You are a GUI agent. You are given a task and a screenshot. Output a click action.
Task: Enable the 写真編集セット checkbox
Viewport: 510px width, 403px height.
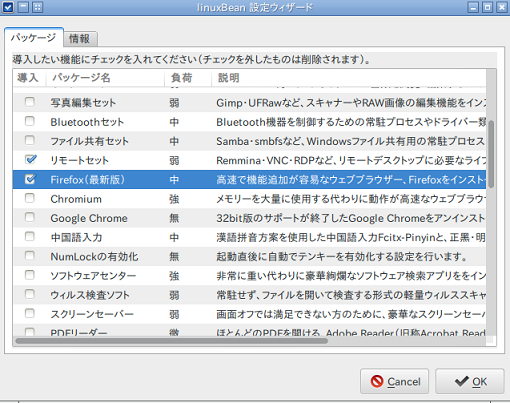click(x=30, y=102)
